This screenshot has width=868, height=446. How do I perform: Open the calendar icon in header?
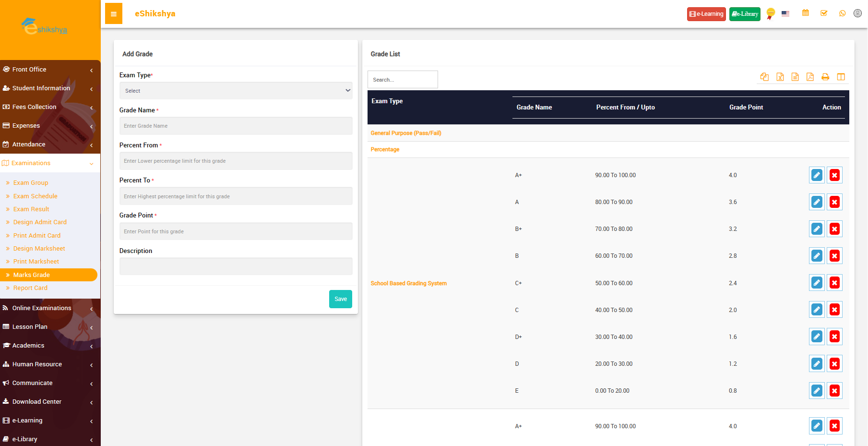[806, 13]
